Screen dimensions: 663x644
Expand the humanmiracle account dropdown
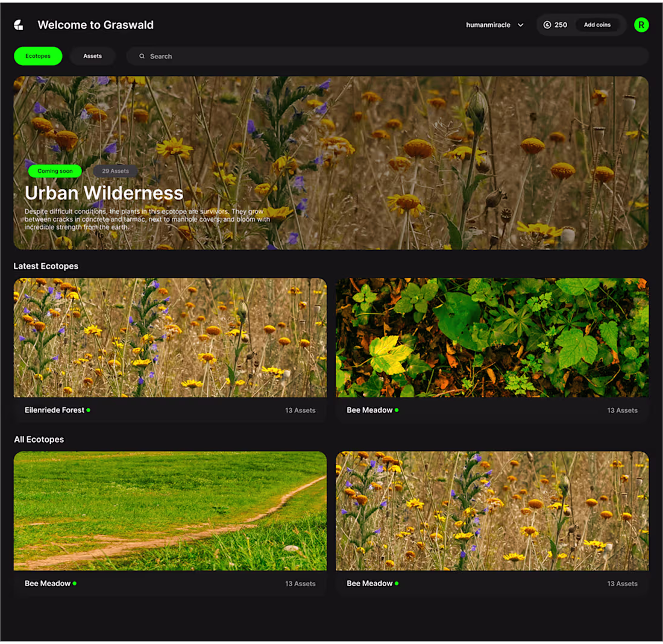[489, 25]
